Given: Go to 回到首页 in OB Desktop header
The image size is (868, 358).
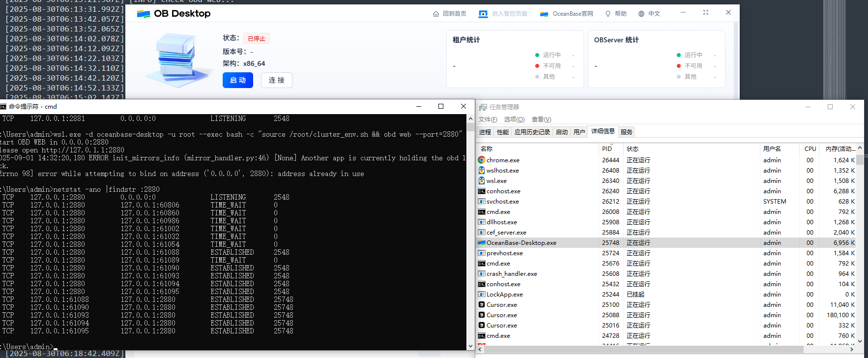Looking at the screenshot, I should (x=454, y=14).
